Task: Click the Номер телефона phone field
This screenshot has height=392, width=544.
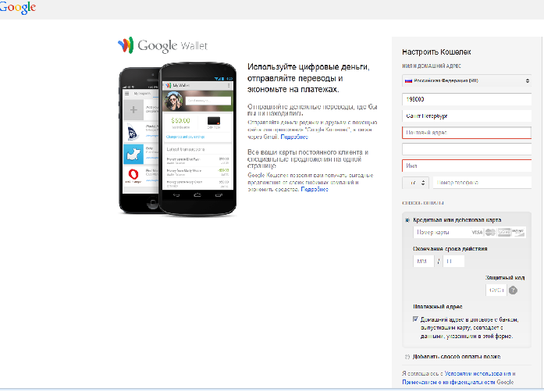Action: [482, 183]
